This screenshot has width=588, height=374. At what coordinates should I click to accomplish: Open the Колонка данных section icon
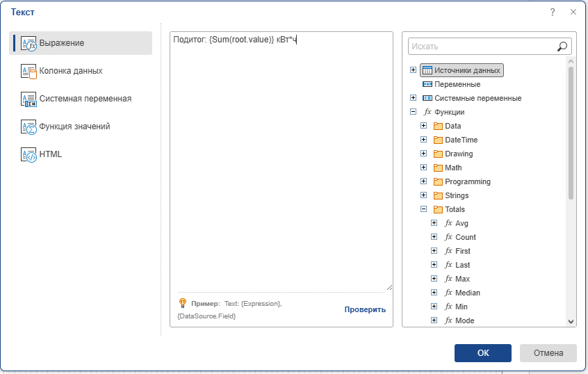[28, 71]
